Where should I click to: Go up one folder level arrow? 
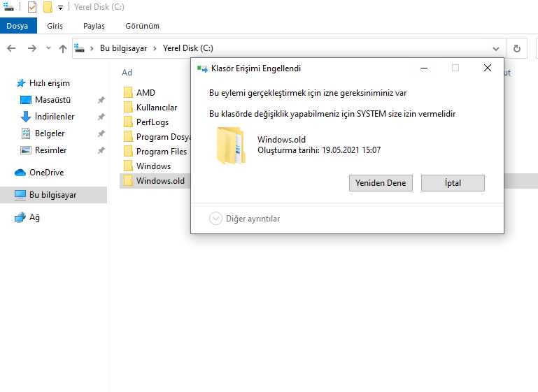[62, 48]
